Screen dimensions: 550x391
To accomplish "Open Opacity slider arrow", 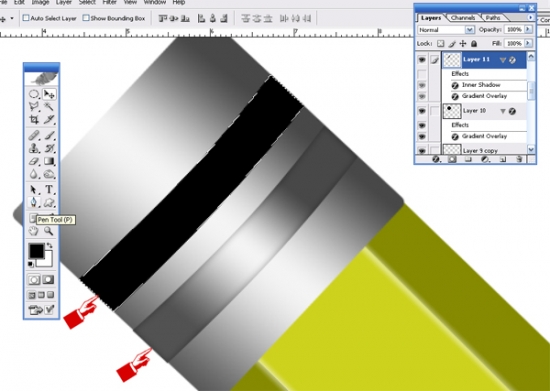I will [x=528, y=29].
